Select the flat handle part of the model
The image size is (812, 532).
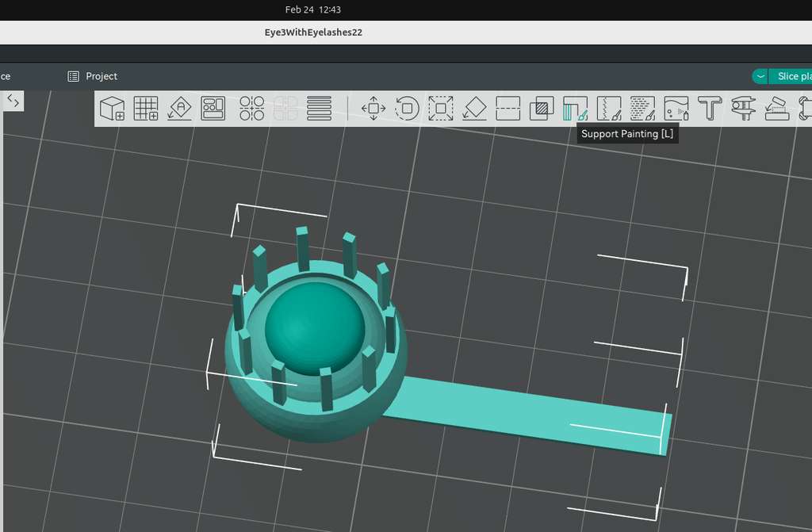pyautogui.click(x=528, y=415)
